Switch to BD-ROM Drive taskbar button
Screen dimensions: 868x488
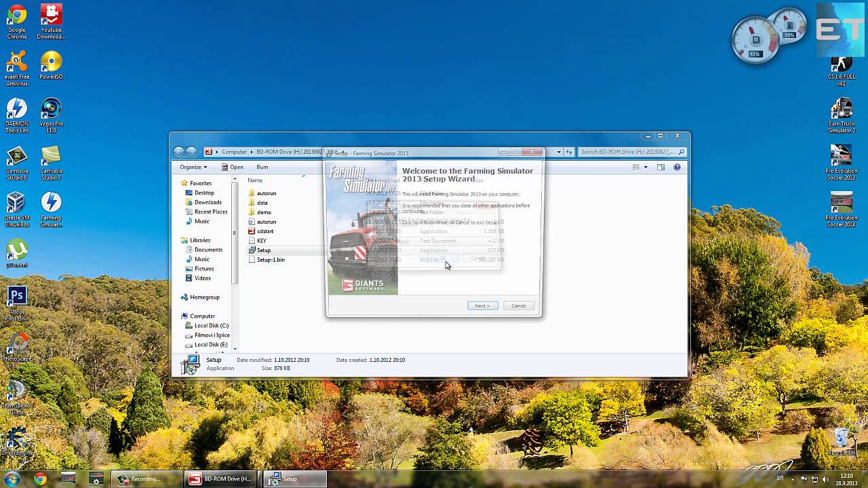tap(220, 479)
